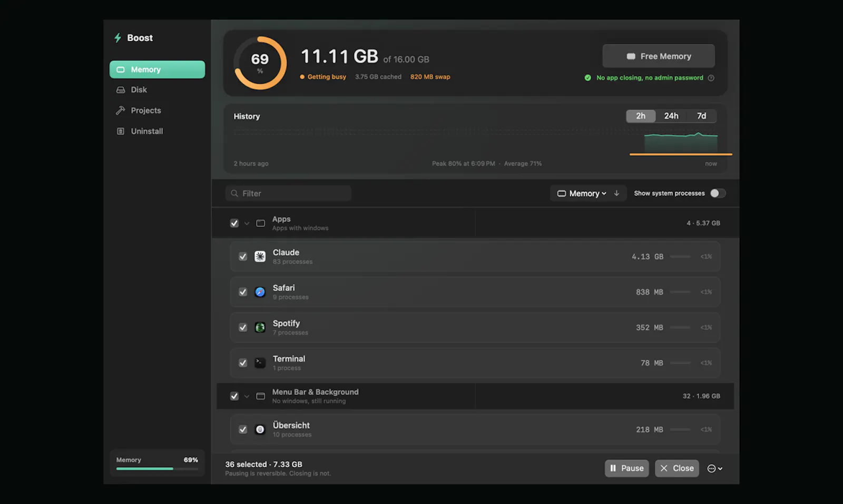This screenshot has width=843, height=504.
Task: Enable Show system processes switch
Action: 718,193
